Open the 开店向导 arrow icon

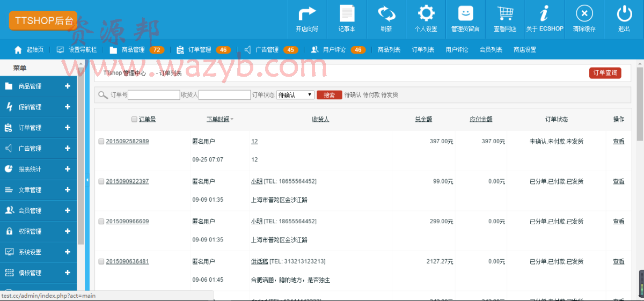(x=307, y=13)
